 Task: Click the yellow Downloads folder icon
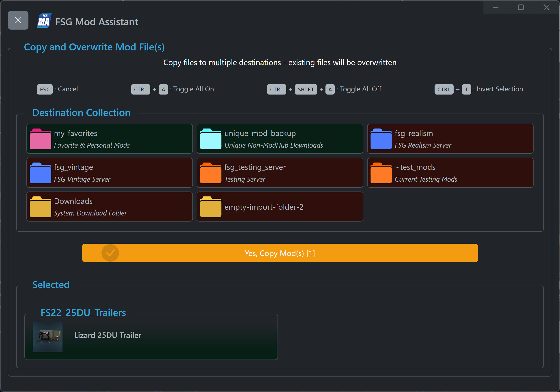coord(40,207)
